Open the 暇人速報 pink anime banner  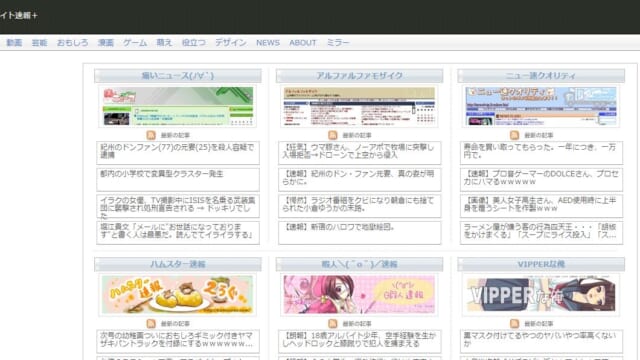click(x=360, y=295)
